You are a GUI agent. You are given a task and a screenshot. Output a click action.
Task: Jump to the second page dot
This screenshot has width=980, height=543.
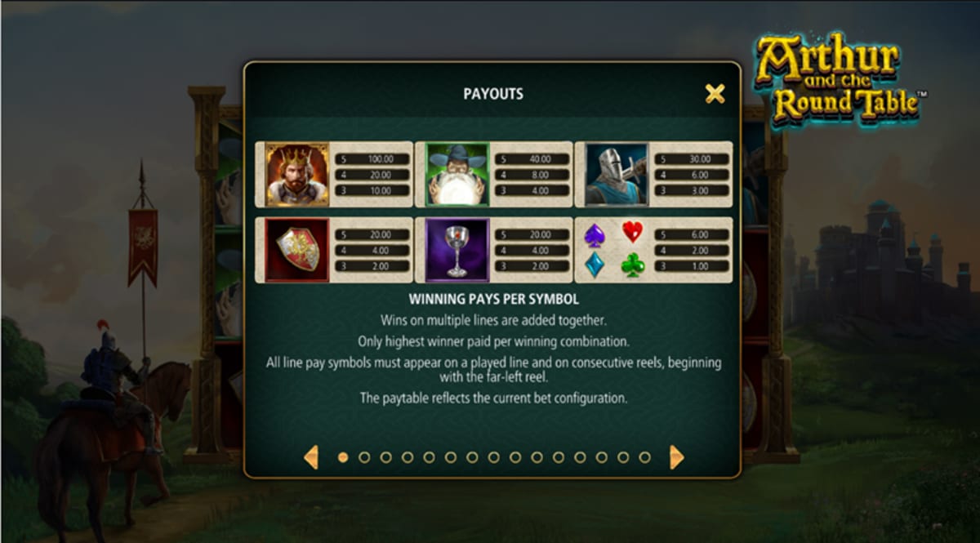pos(364,457)
